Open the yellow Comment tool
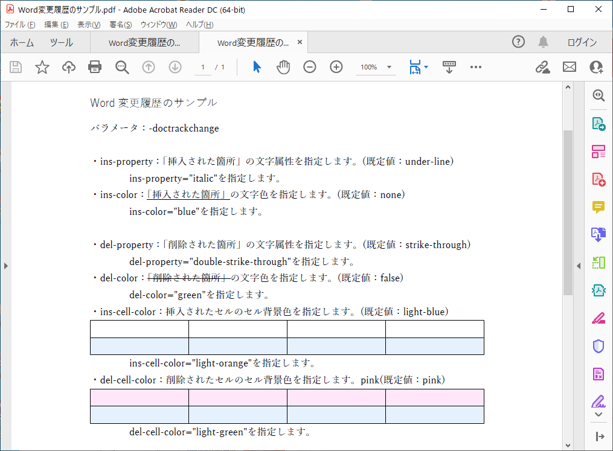The width and height of the screenshot is (613, 451). point(599,207)
